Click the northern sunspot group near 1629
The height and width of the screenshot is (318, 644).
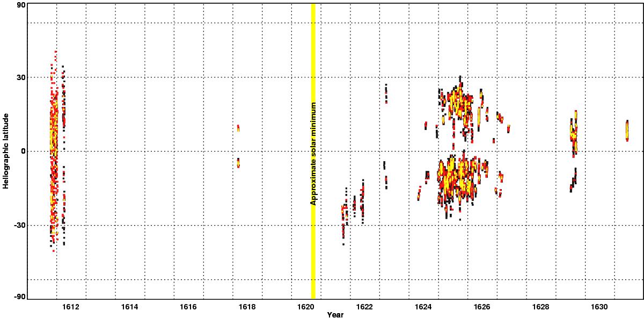574,132
